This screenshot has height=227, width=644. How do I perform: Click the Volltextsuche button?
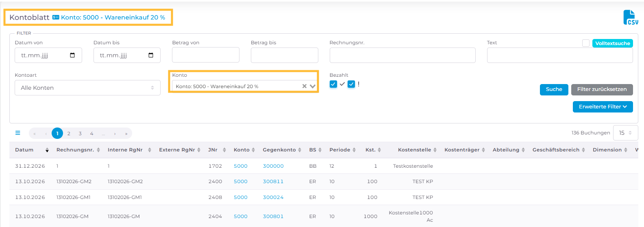pos(613,43)
